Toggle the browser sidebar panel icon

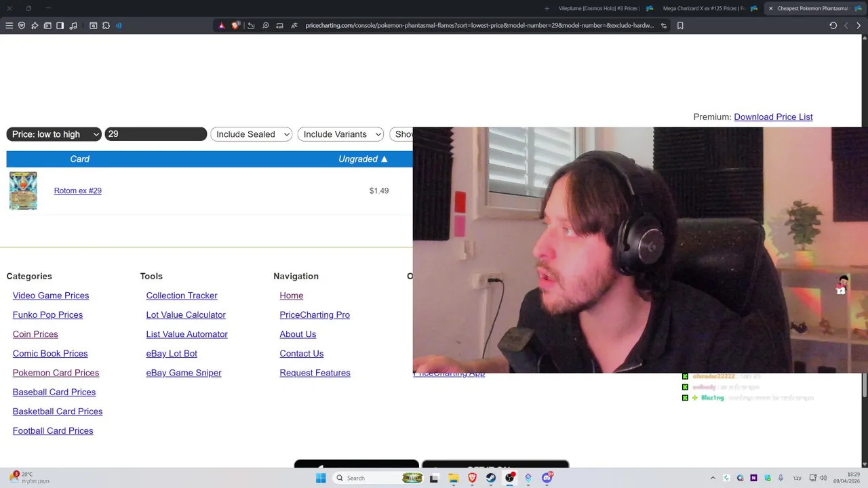click(x=60, y=26)
